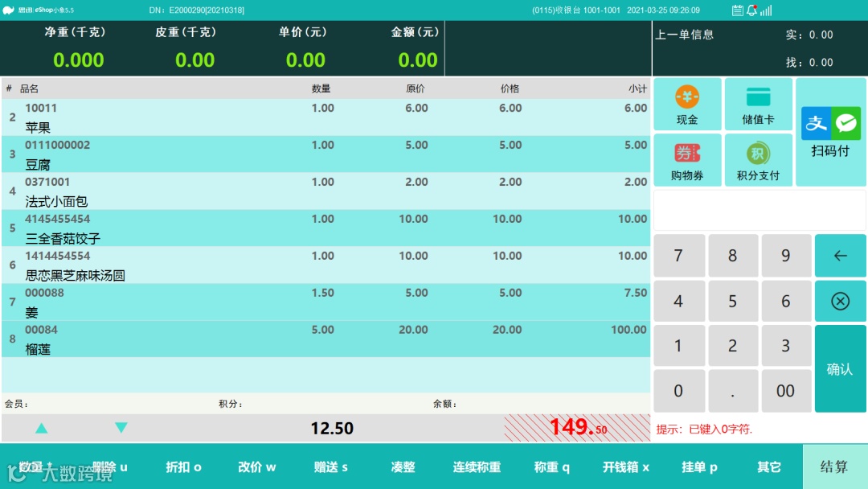
Task: Click the backspace arrow key on keypad
Action: pos(840,255)
